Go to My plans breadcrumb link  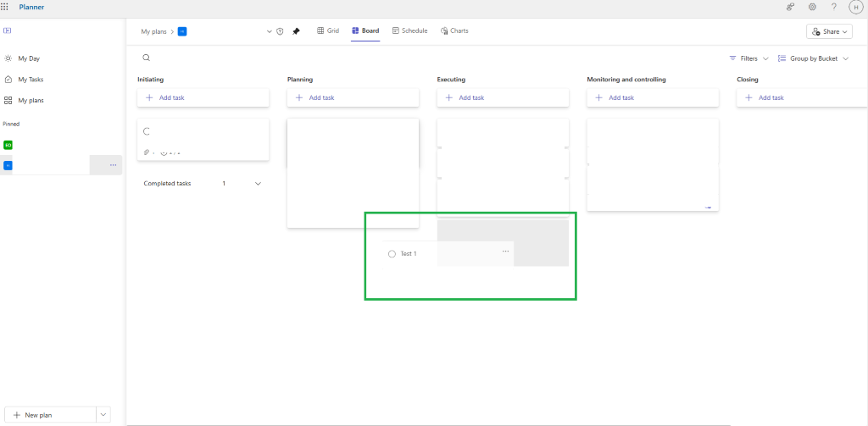(x=153, y=31)
